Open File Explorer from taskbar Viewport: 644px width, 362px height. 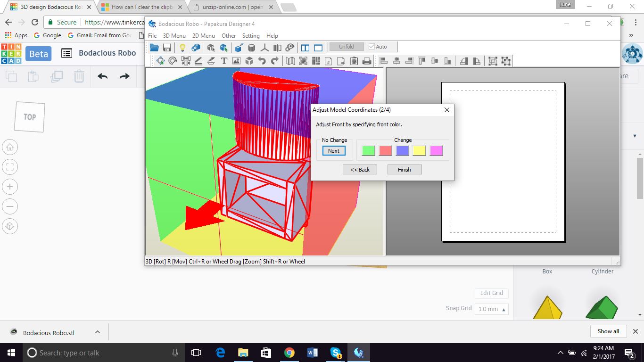[x=243, y=353]
